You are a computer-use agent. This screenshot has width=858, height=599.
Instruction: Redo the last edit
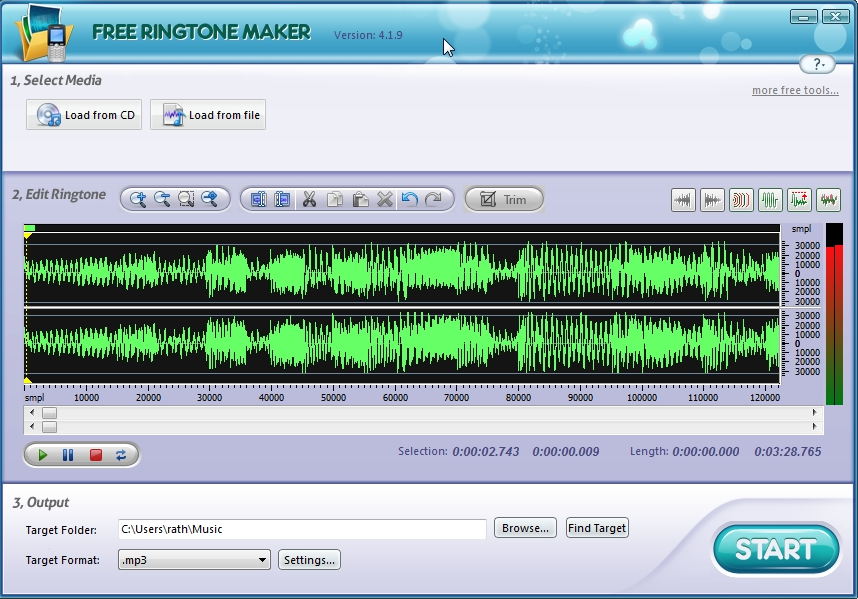(x=433, y=199)
